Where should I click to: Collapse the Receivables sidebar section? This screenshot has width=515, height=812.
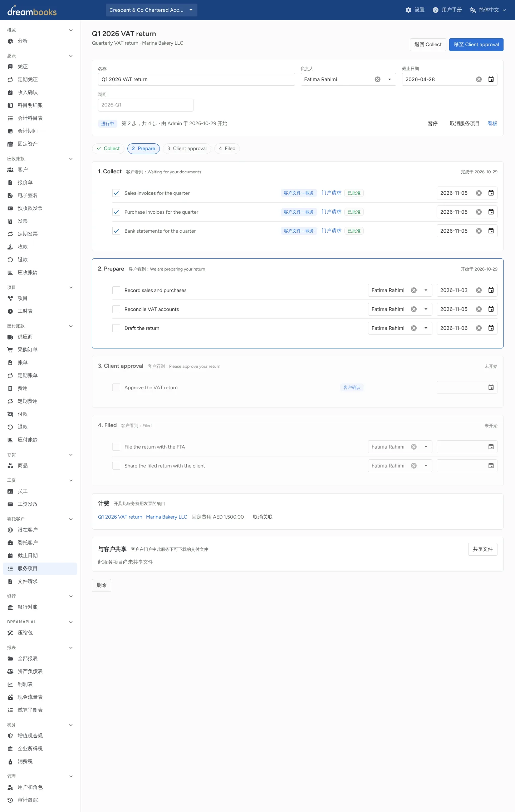point(71,159)
